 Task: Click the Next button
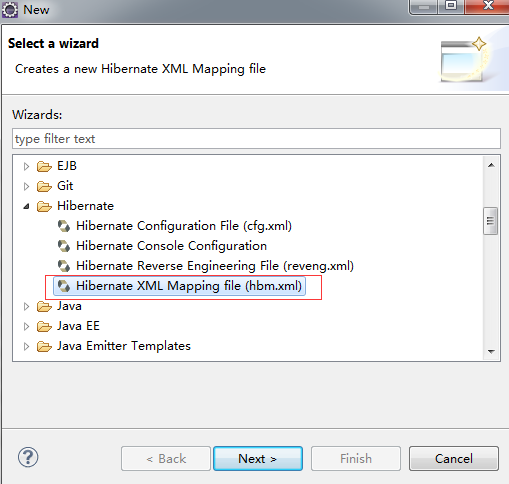tap(258, 459)
